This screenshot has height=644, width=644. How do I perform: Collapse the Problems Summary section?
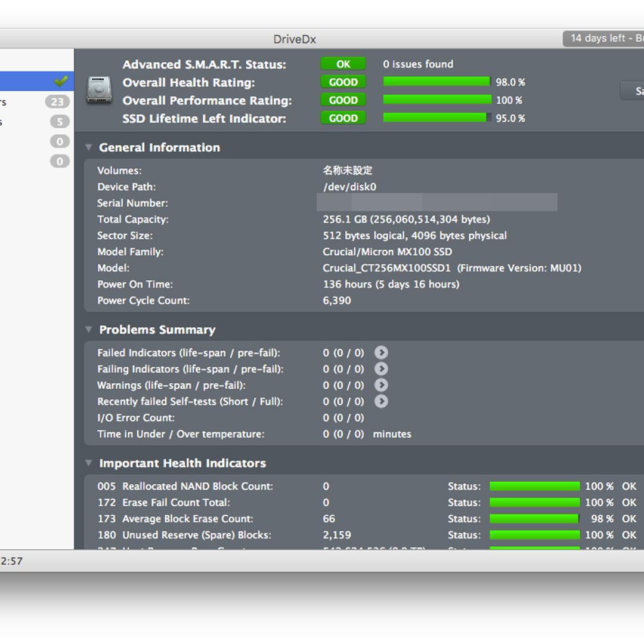tap(89, 329)
